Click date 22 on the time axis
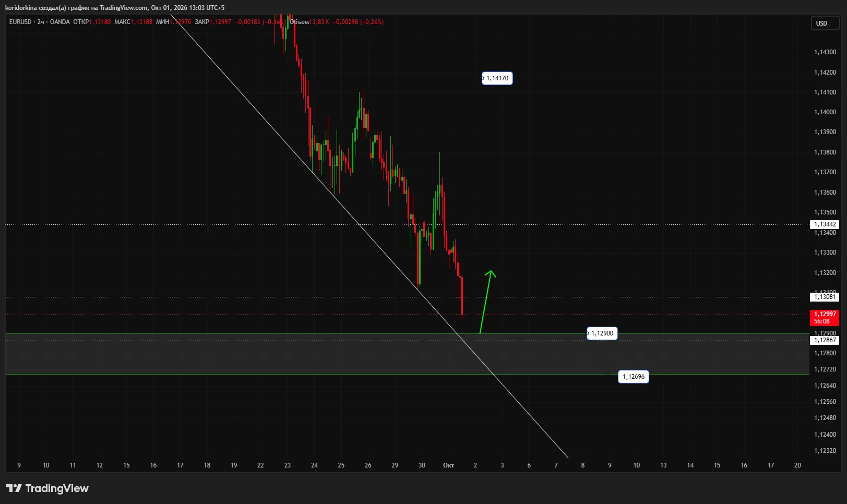The width and height of the screenshot is (847, 504). point(260,465)
